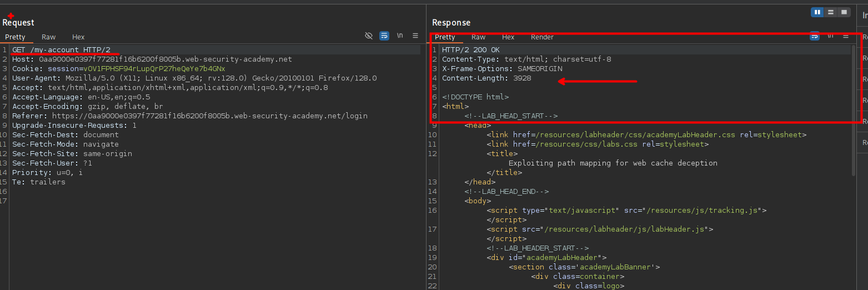
Task: Toggle hide non-printable eye icon in Request
Action: pos(368,36)
